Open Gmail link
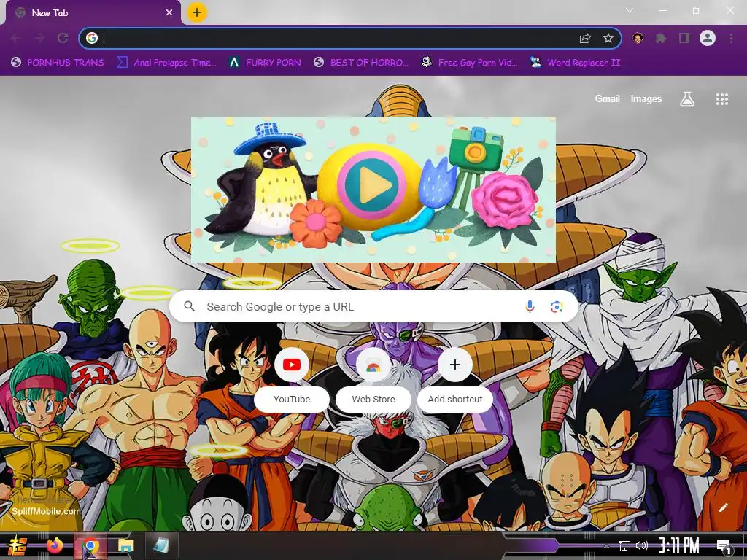 pos(607,98)
